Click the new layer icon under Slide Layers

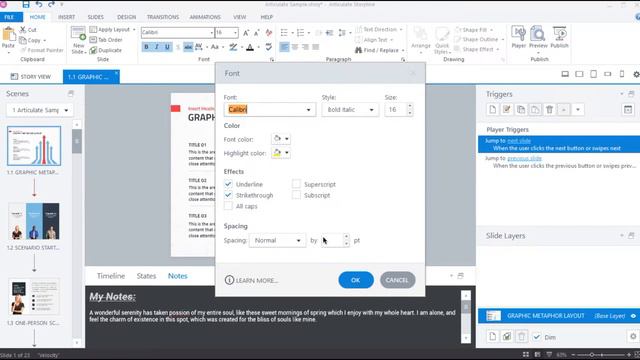(x=493, y=337)
